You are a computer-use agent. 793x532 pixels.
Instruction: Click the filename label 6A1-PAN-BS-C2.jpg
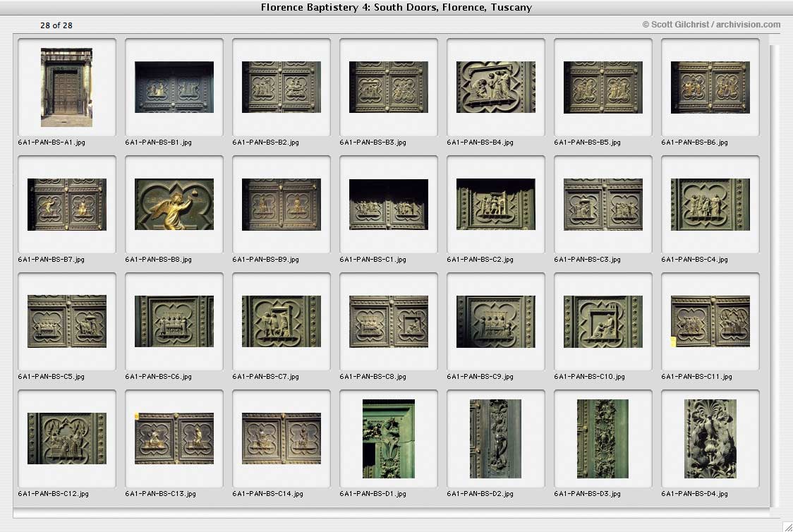[x=480, y=260]
